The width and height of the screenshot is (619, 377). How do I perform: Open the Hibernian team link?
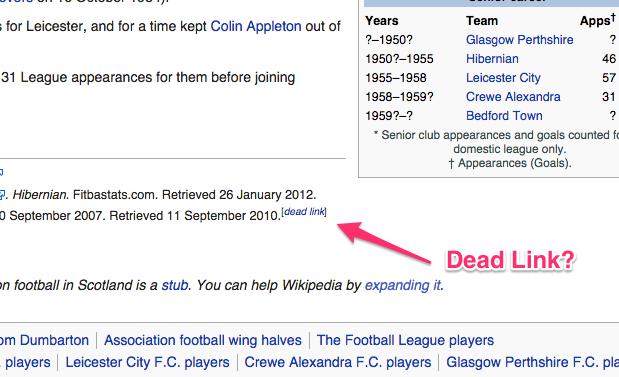tap(492, 59)
